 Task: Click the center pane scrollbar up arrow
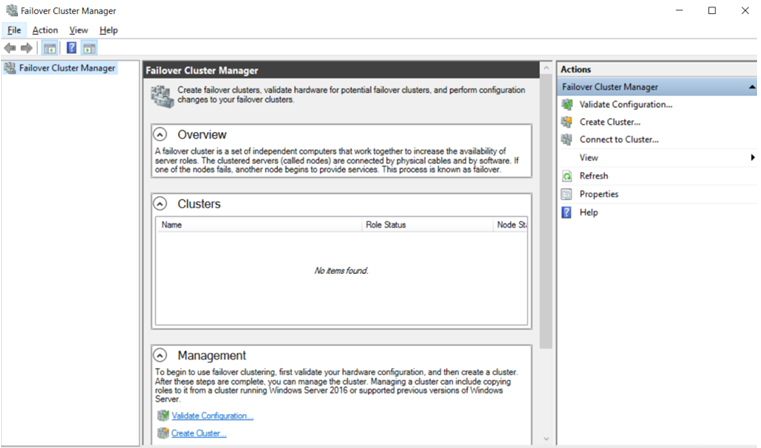tap(546, 68)
